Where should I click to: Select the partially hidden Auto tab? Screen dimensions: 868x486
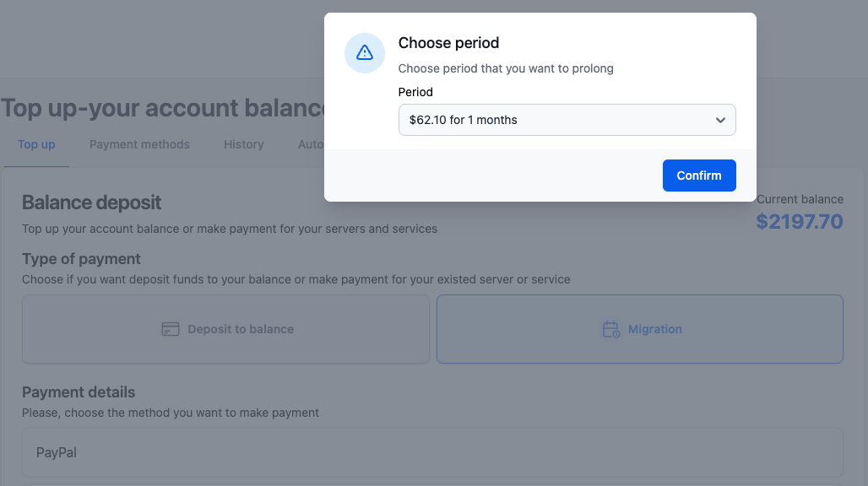tap(310, 144)
